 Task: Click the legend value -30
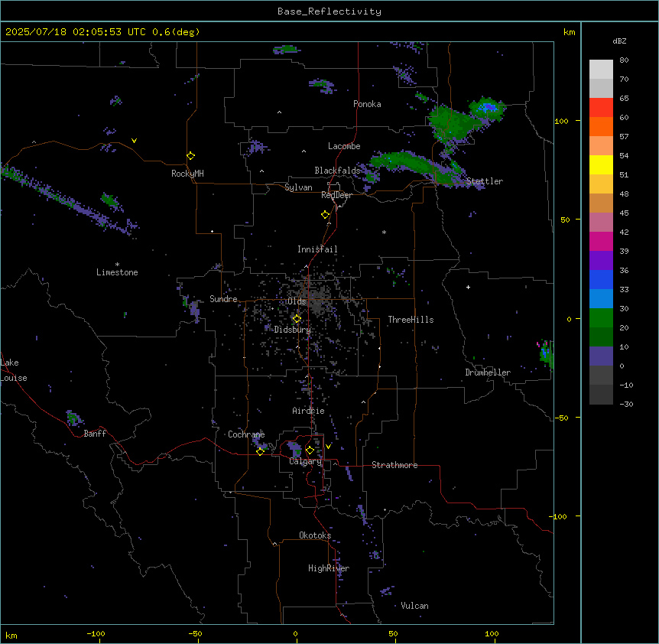626,404
